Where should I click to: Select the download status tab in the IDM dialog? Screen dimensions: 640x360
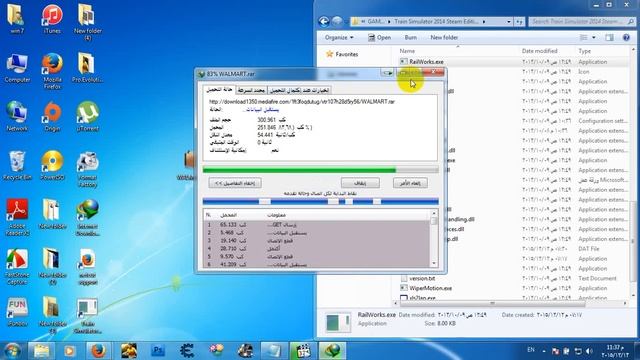[x=219, y=89]
